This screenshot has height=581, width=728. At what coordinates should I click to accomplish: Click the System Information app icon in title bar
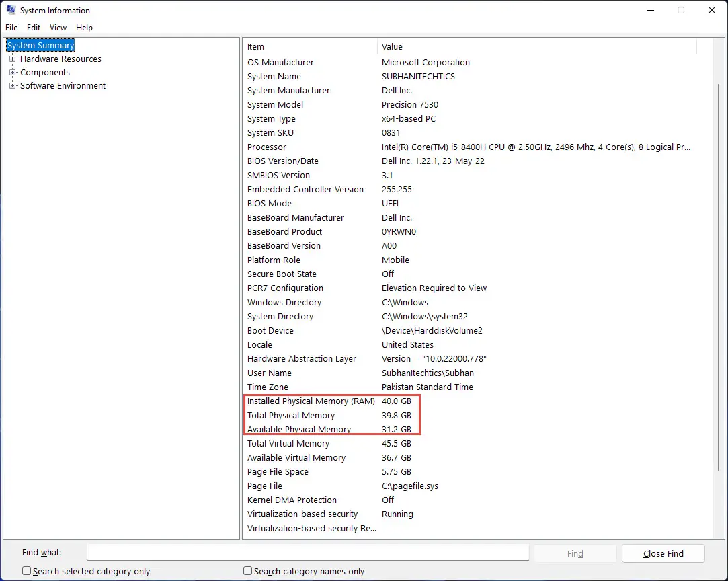[x=11, y=10]
